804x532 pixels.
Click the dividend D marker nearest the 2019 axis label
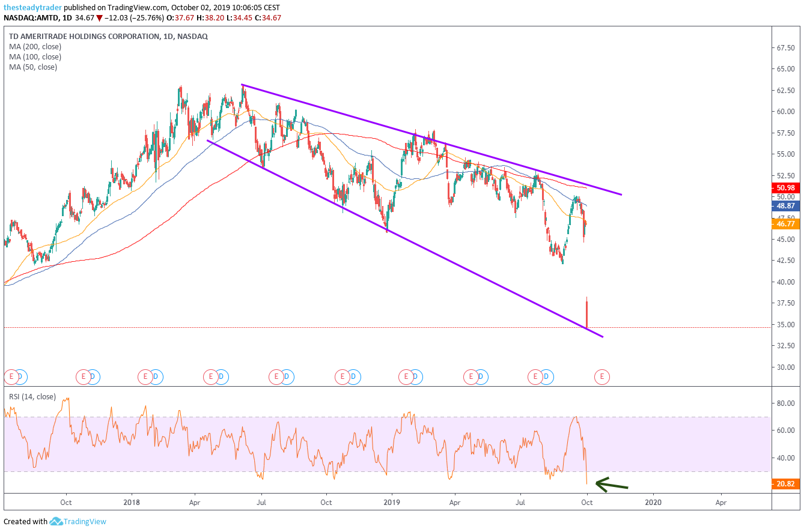(416, 376)
